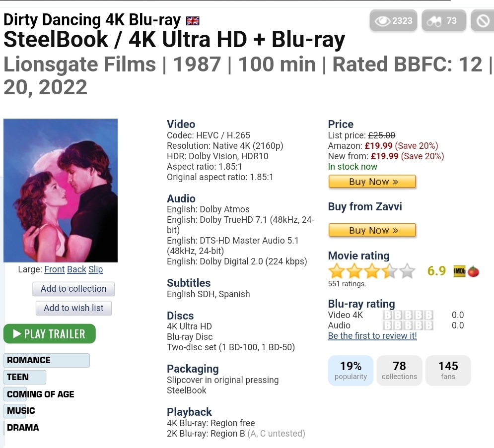
Task: Open the IMDb rating icon
Action: pos(459,271)
